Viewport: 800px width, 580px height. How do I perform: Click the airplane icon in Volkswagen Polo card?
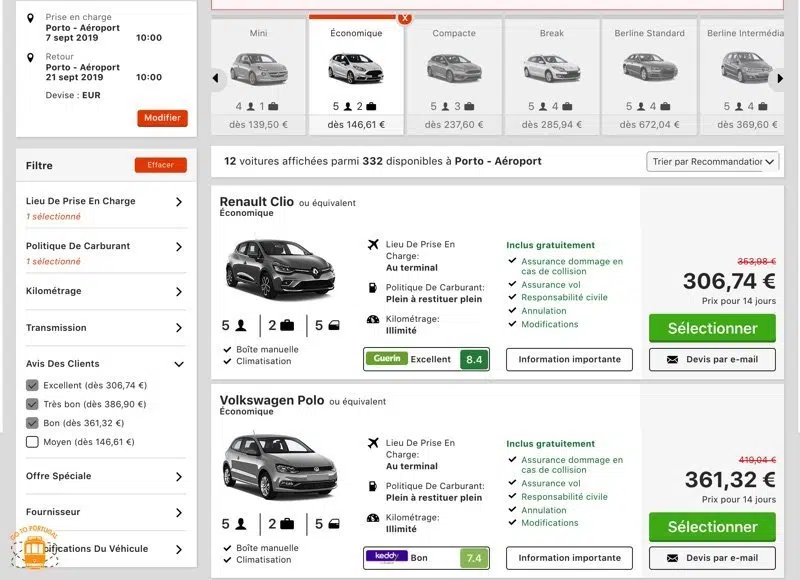click(x=373, y=443)
